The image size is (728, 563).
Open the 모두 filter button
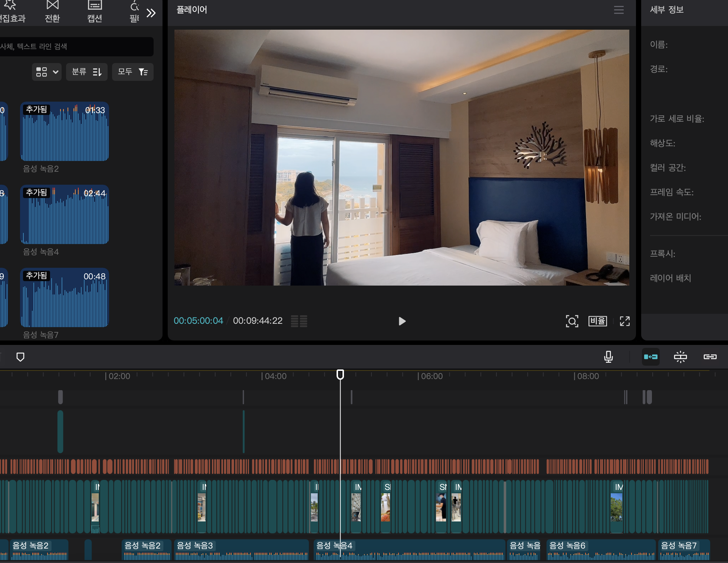click(x=133, y=72)
